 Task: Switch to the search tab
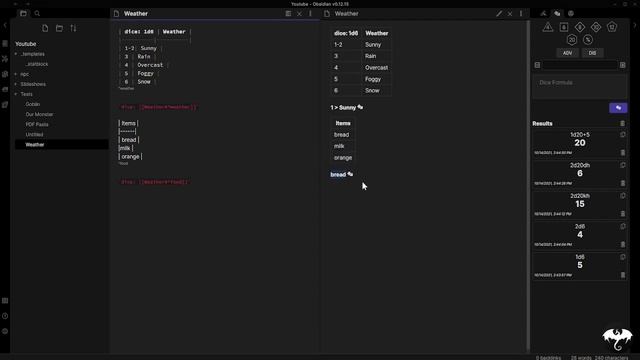[x=37, y=13]
